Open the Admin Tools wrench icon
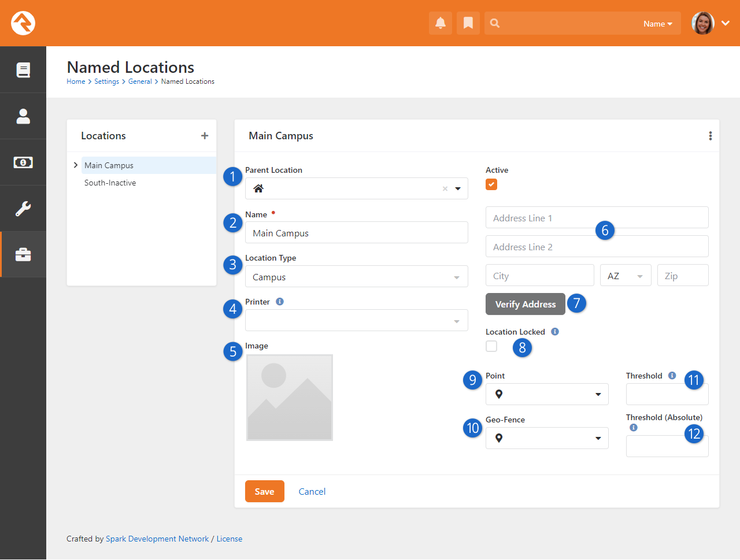 pyautogui.click(x=23, y=209)
